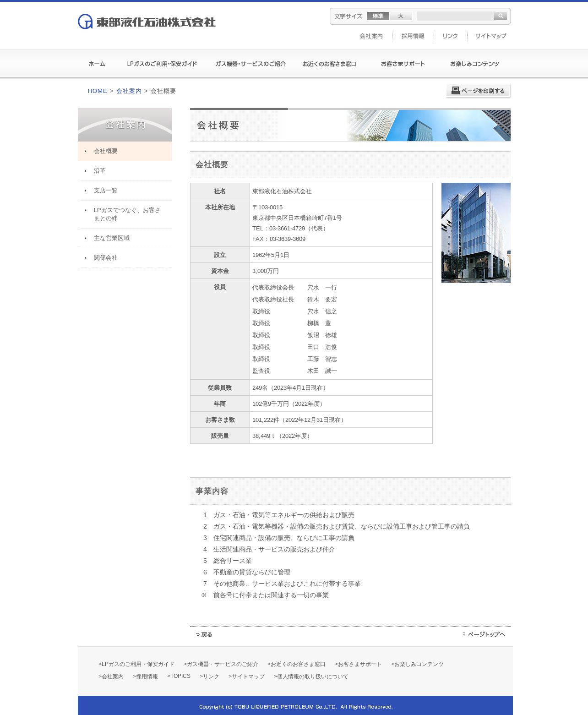Click the FAX：03-3639-3609 text
This screenshot has width=588, height=715.
[x=279, y=239]
